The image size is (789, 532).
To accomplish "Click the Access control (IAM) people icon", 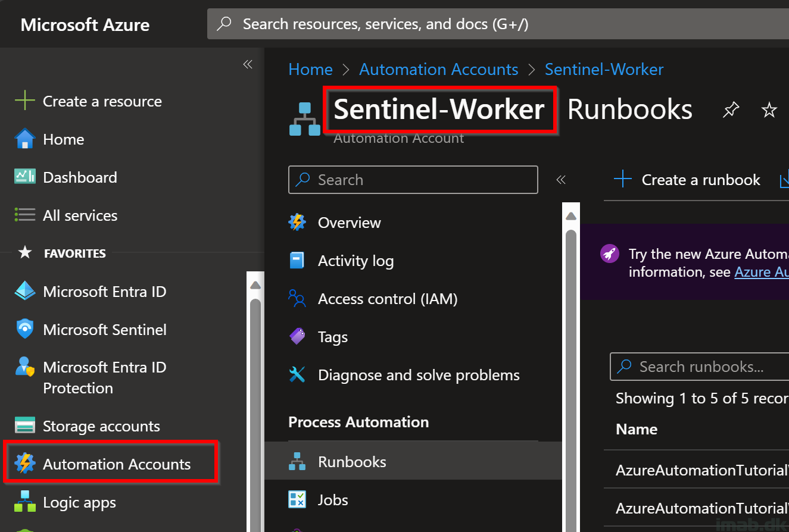I will 297,299.
